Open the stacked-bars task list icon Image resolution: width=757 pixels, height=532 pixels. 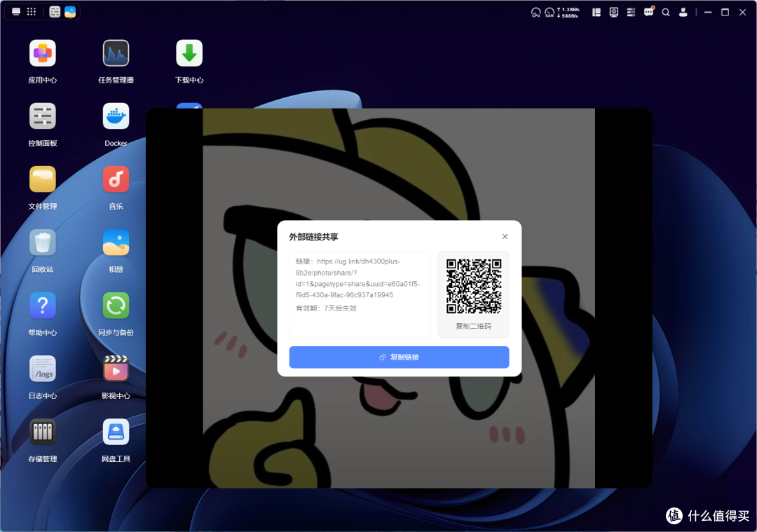pyautogui.click(x=631, y=13)
